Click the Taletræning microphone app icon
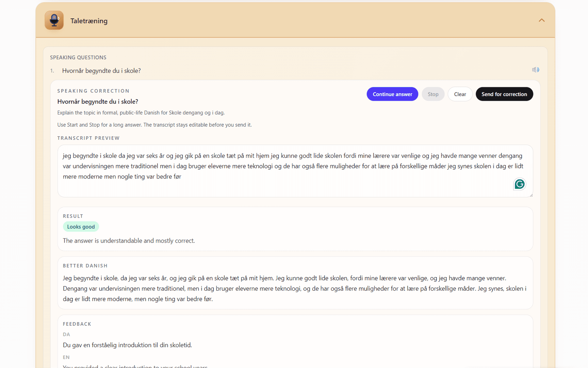588x368 pixels. pos(54,20)
